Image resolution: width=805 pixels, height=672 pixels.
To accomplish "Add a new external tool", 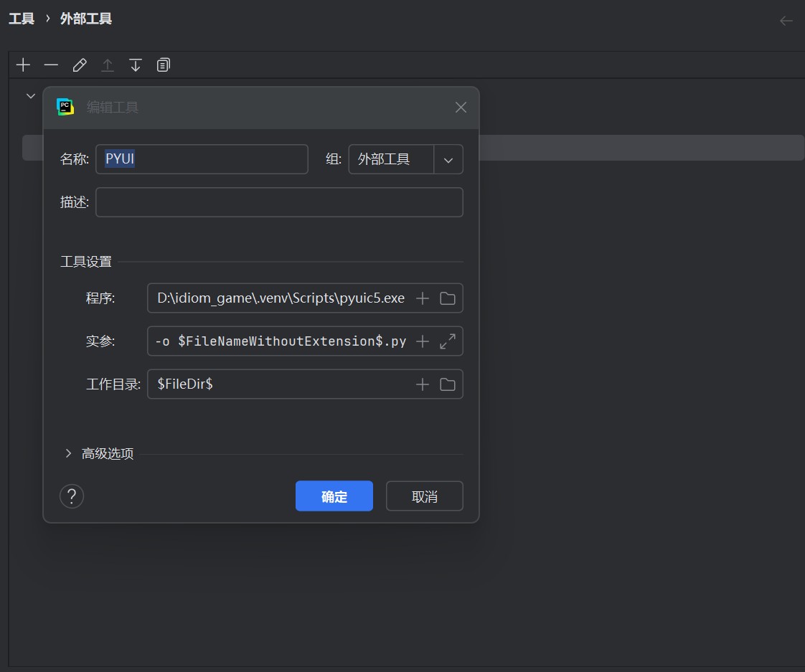I will 23,65.
